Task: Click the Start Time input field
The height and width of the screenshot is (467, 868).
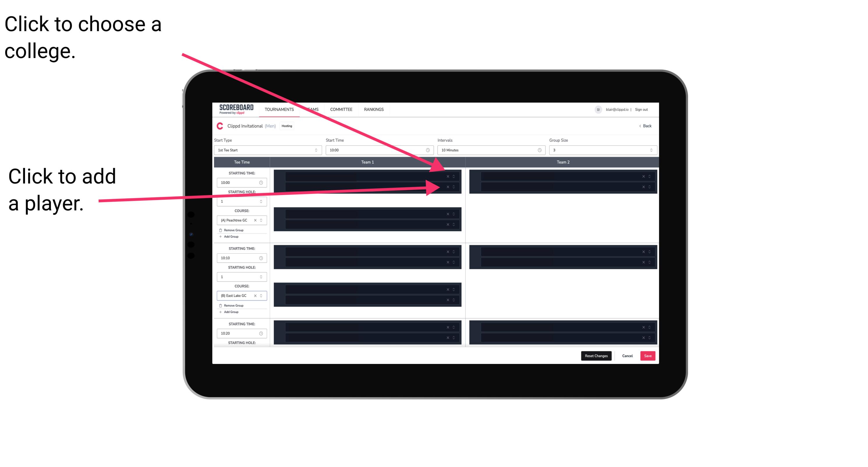Action: coord(379,150)
